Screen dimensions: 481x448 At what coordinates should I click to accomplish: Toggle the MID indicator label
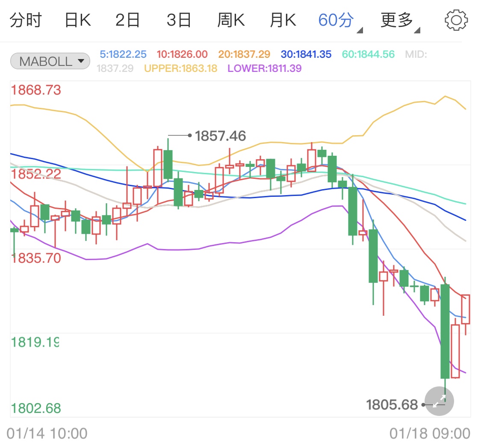[x=415, y=54]
